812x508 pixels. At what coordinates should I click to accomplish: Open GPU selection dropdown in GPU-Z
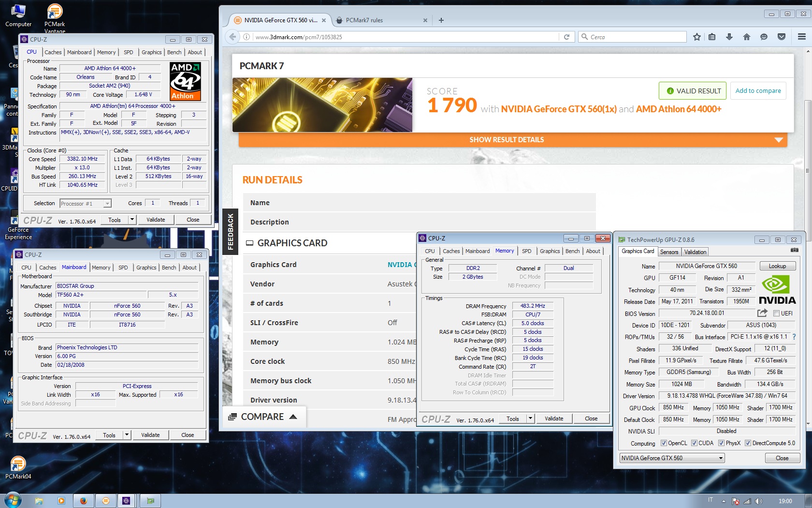pyautogui.click(x=672, y=458)
